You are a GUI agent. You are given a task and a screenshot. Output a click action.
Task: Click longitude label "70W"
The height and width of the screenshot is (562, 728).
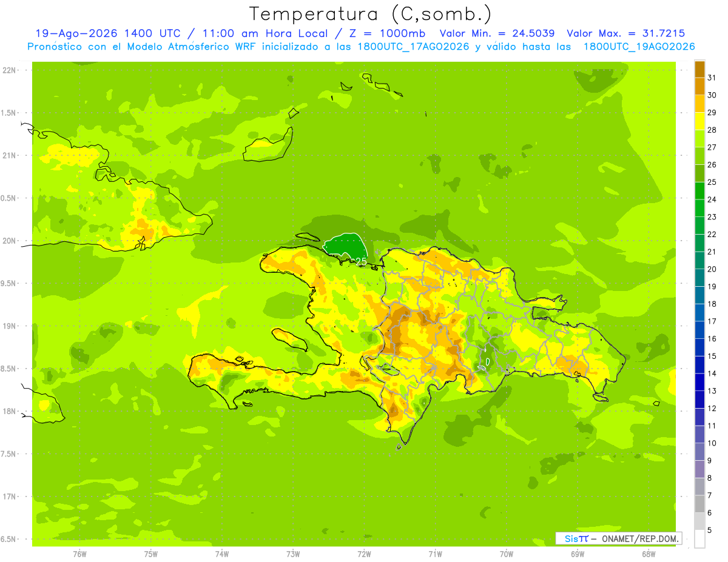click(507, 554)
